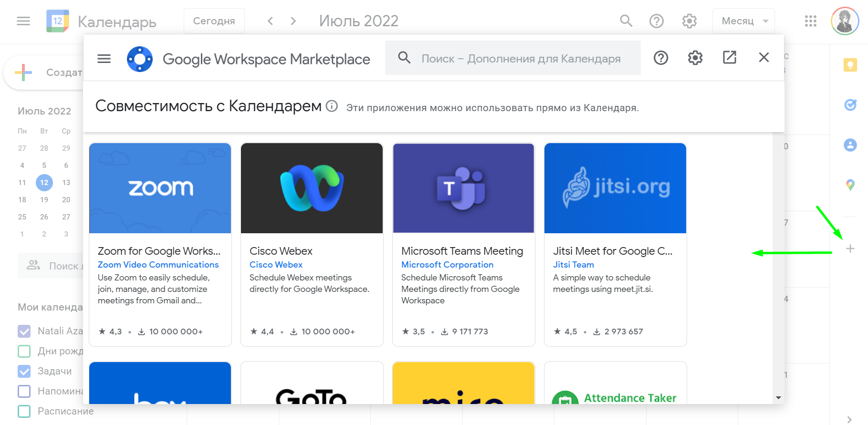Click Microsoft Corporation developer link
868x425 pixels.
click(447, 265)
